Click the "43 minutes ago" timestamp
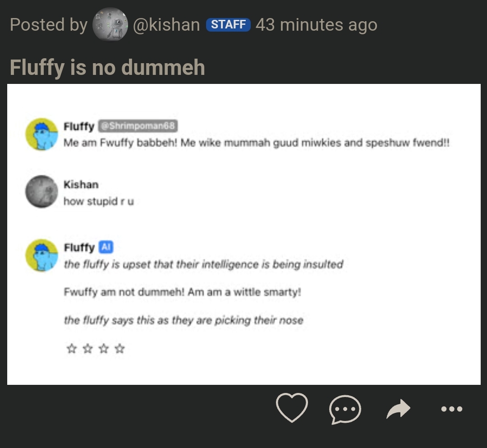 pos(316,25)
